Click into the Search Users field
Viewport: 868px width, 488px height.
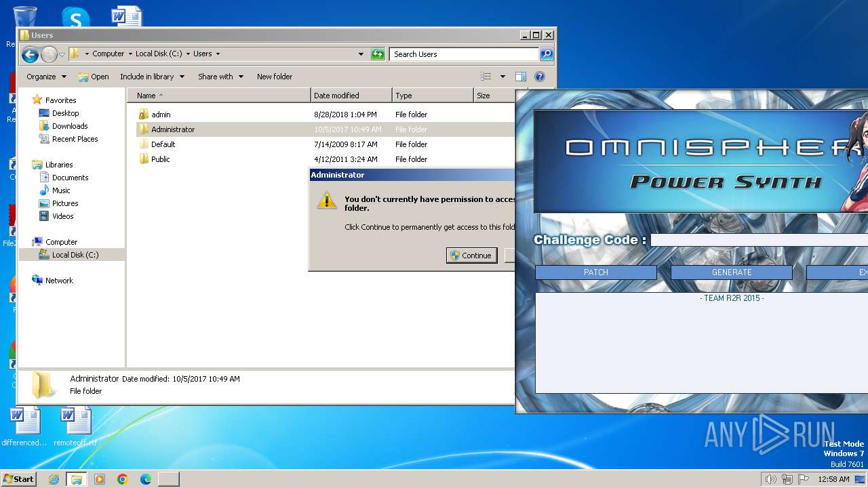coord(465,54)
